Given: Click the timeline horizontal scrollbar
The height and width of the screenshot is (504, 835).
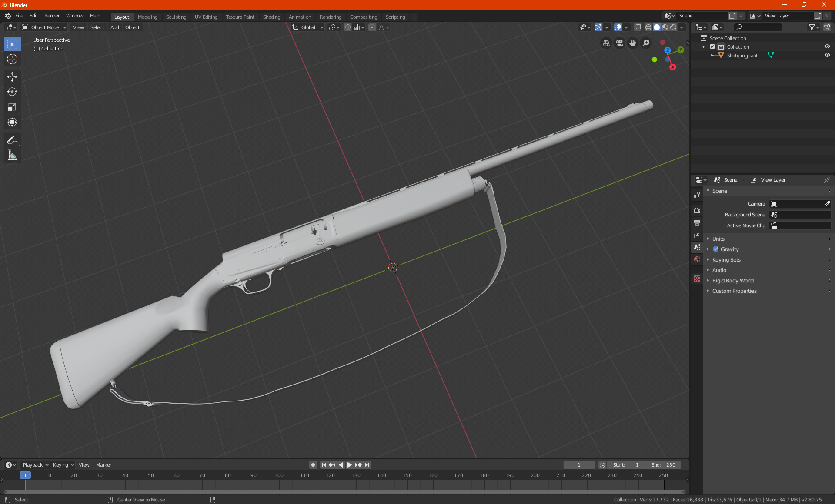Looking at the screenshot, I should tap(345, 492).
